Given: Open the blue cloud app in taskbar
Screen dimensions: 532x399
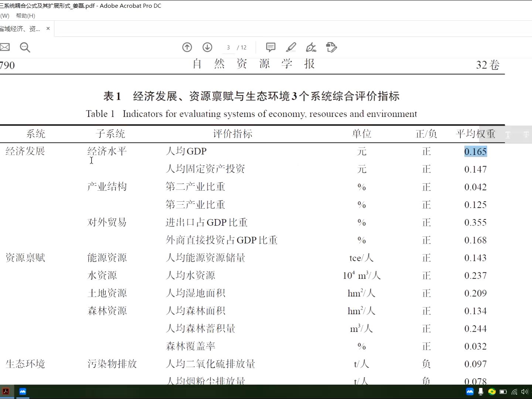Looking at the screenshot, I should pyautogui.click(x=23, y=392).
